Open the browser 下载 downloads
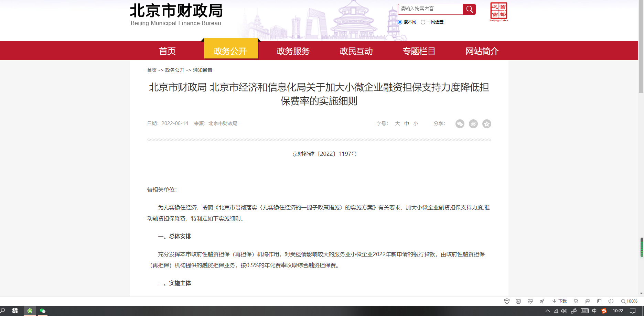Image resolution: width=644 pixels, height=316 pixels. [559, 301]
